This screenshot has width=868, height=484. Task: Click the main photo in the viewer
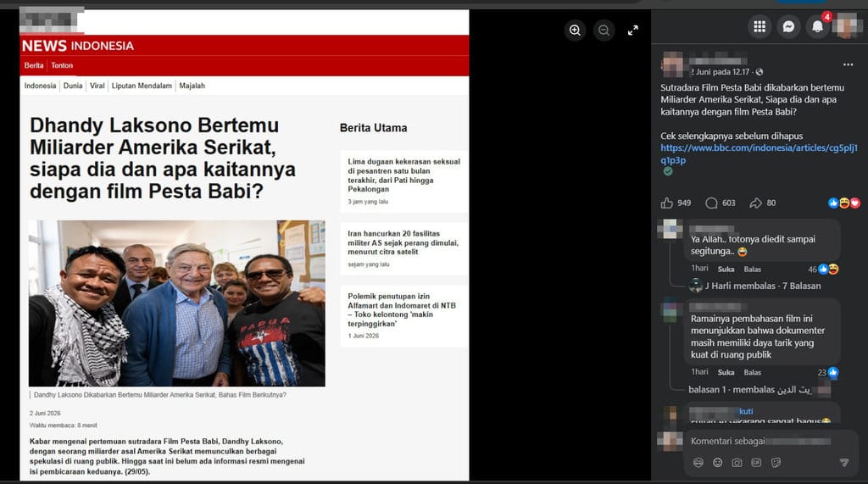point(244,245)
